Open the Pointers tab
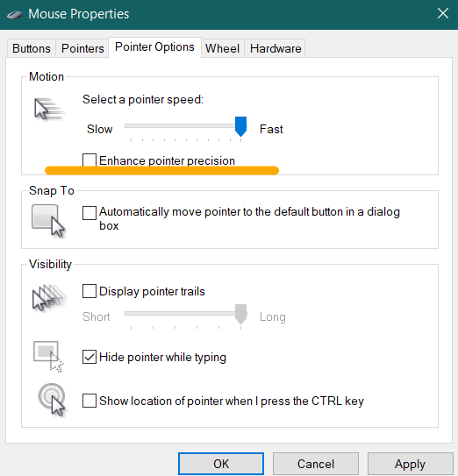Screen dimensions: 458x476 click(82, 48)
